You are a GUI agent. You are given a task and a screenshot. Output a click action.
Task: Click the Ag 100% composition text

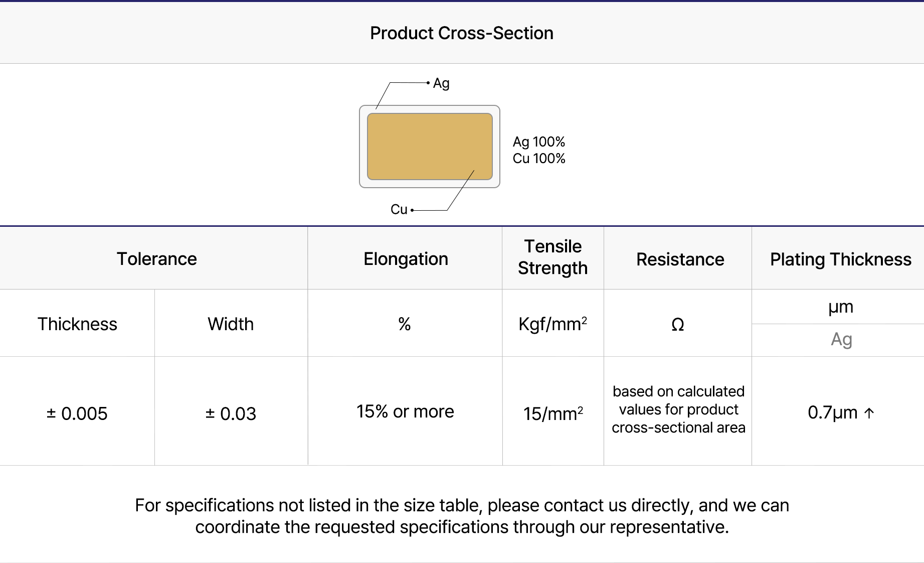coord(538,142)
